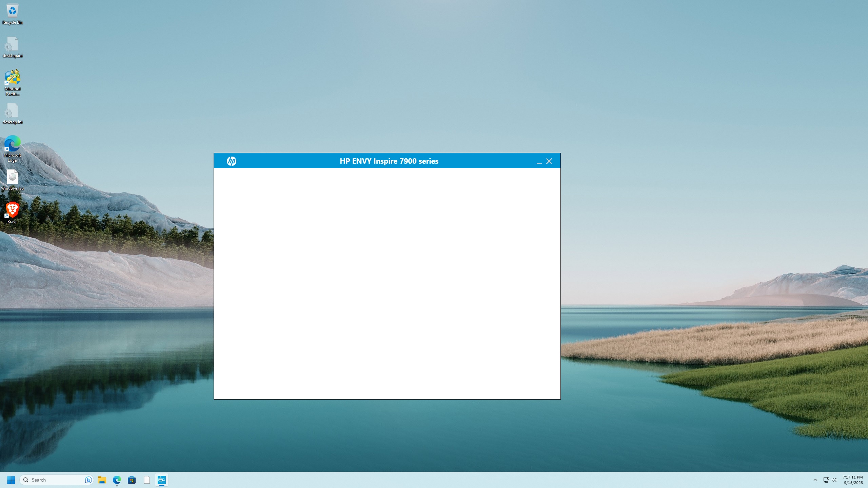Open the Windows Start menu

tap(11, 480)
